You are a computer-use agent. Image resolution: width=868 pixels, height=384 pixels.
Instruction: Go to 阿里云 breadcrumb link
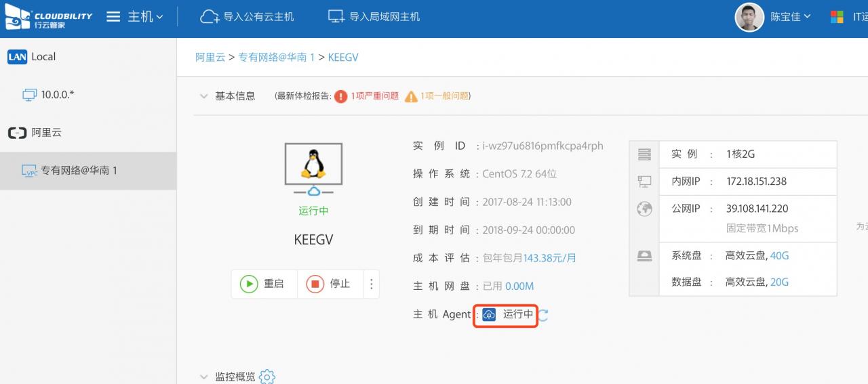[210, 58]
